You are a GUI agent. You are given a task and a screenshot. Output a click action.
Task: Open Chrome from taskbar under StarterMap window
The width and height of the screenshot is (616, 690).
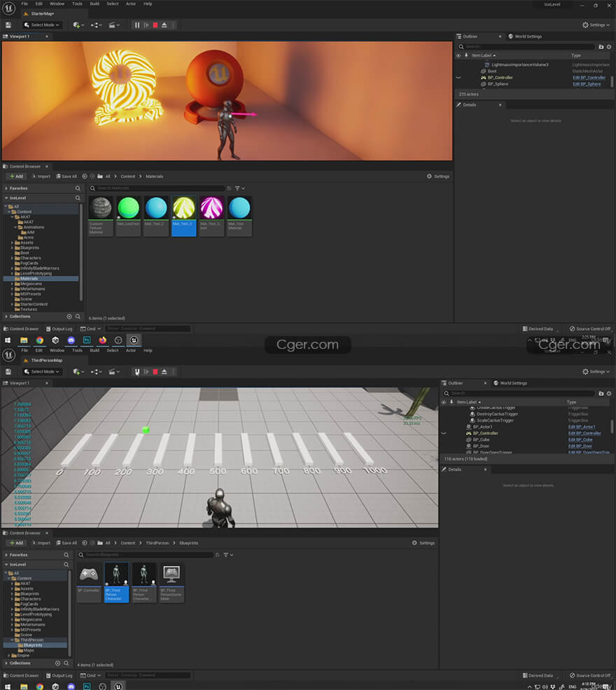[x=40, y=340]
